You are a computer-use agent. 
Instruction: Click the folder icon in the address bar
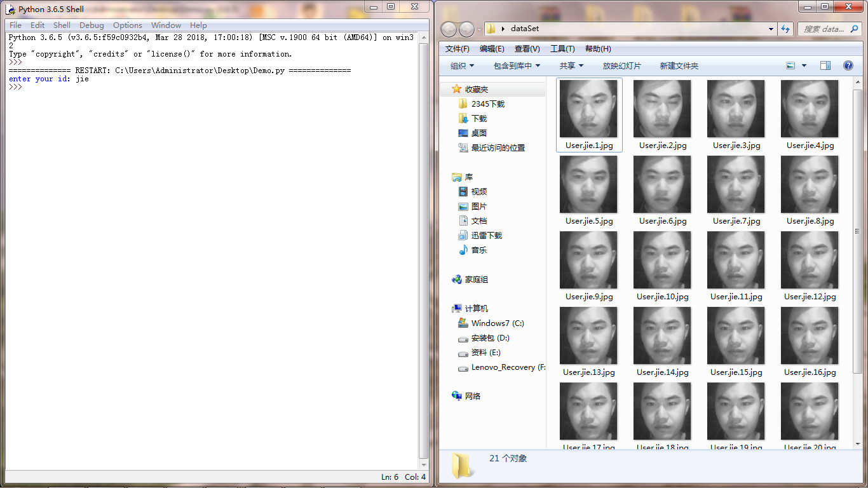(491, 29)
